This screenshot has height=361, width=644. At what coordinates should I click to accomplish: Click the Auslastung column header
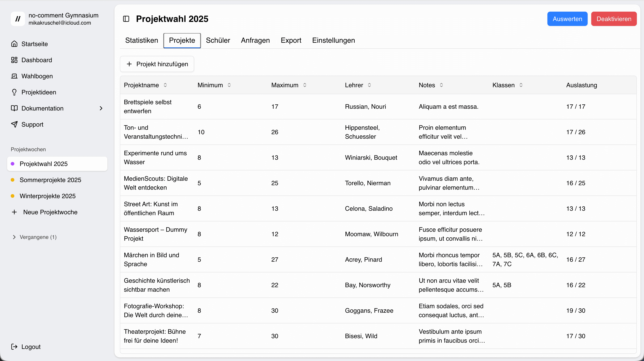click(x=581, y=85)
